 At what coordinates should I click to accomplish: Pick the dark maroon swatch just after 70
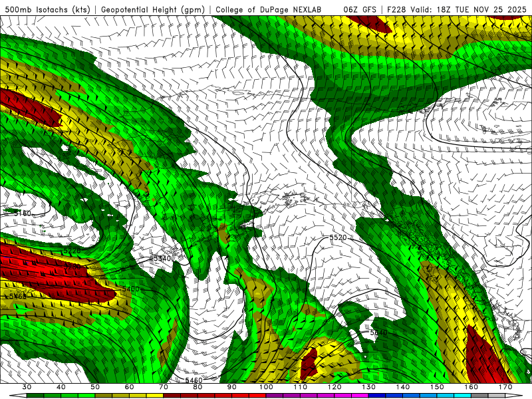click(172, 396)
